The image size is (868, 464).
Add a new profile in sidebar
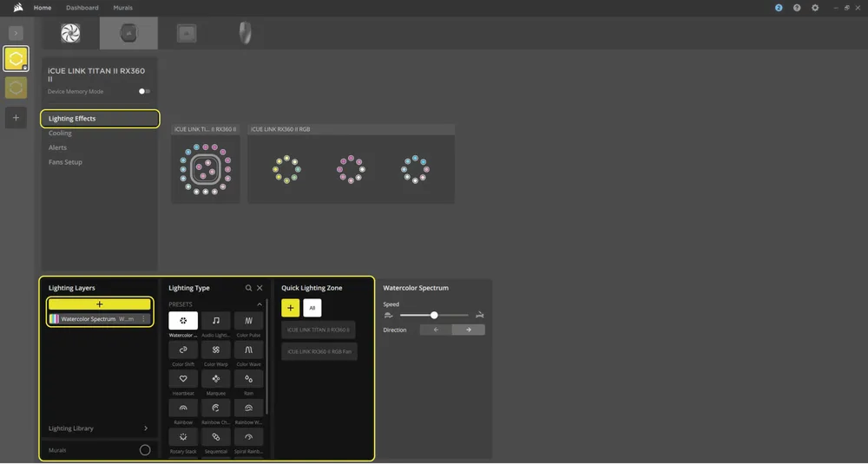coord(16,118)
